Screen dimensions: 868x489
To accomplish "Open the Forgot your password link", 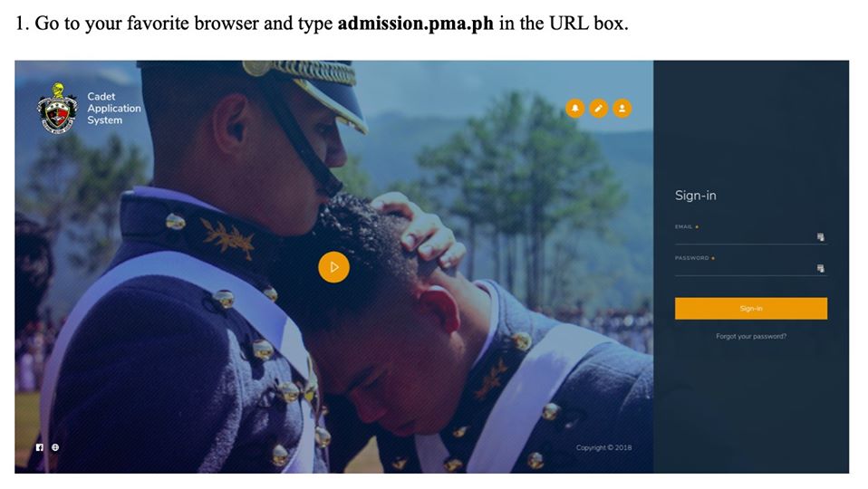I will [750, 336].
